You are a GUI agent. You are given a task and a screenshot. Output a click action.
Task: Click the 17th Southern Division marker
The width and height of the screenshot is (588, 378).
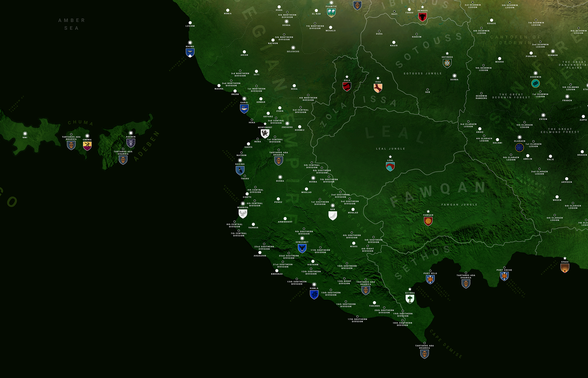pos(357,317)
